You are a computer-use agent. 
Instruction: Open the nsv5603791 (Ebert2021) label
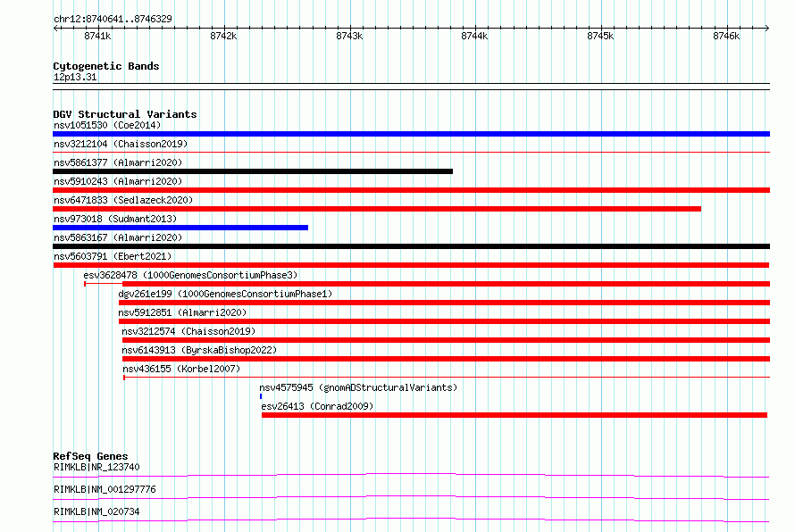pos(113,256)
